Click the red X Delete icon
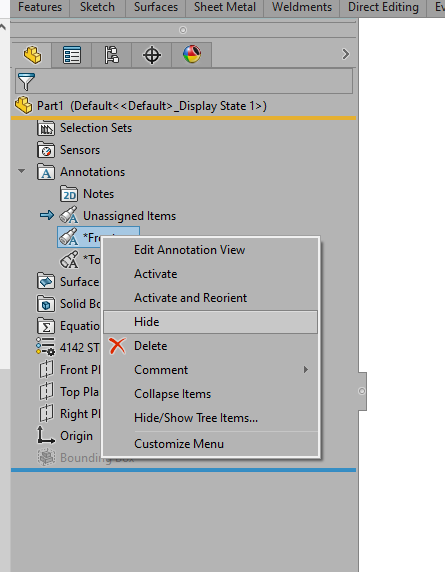 click(117, 346)
